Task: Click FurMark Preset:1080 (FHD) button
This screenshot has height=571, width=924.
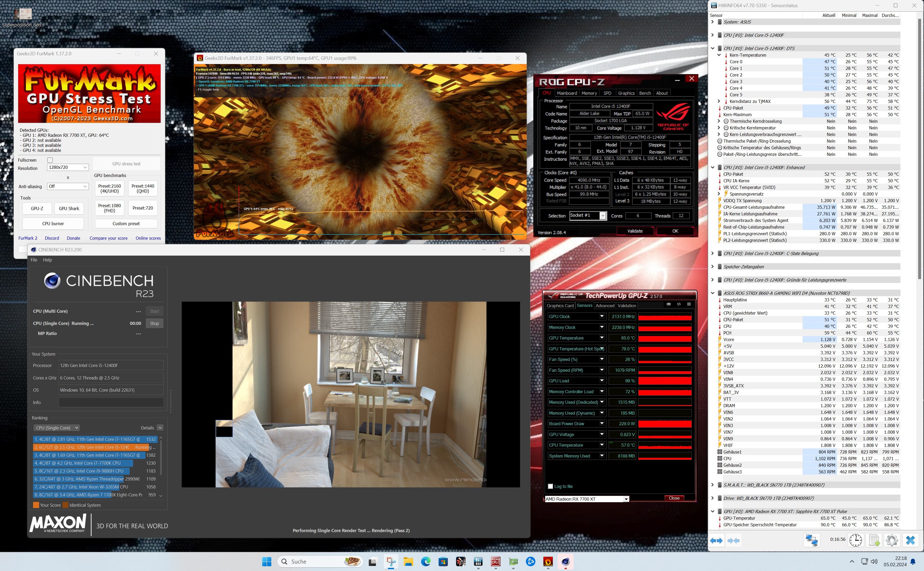Action: [x=110, y=208]
